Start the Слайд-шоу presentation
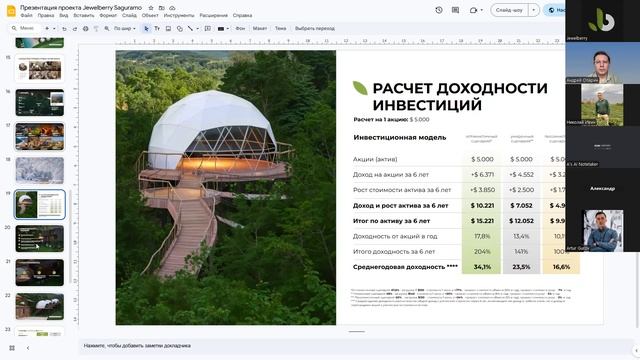The width and height of the screenshot is (640, 360). (x=509, y=10)
